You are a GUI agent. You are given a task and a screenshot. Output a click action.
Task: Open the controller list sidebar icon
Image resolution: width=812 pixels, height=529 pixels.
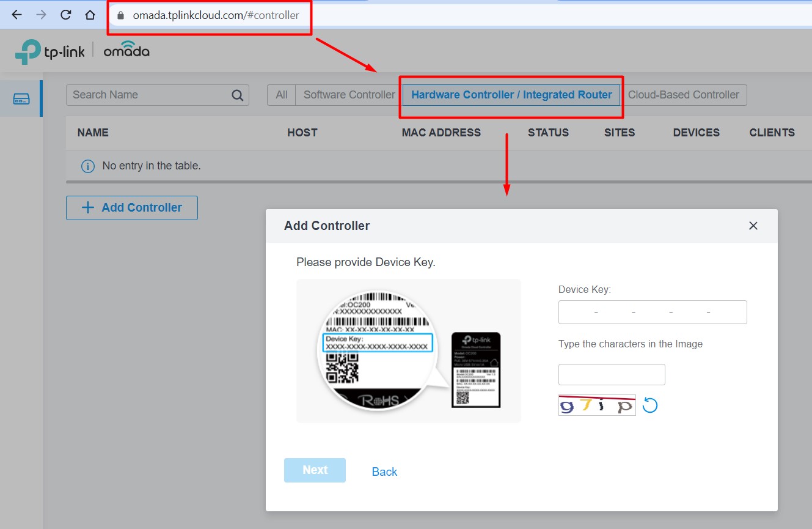[x=21, y=99]
